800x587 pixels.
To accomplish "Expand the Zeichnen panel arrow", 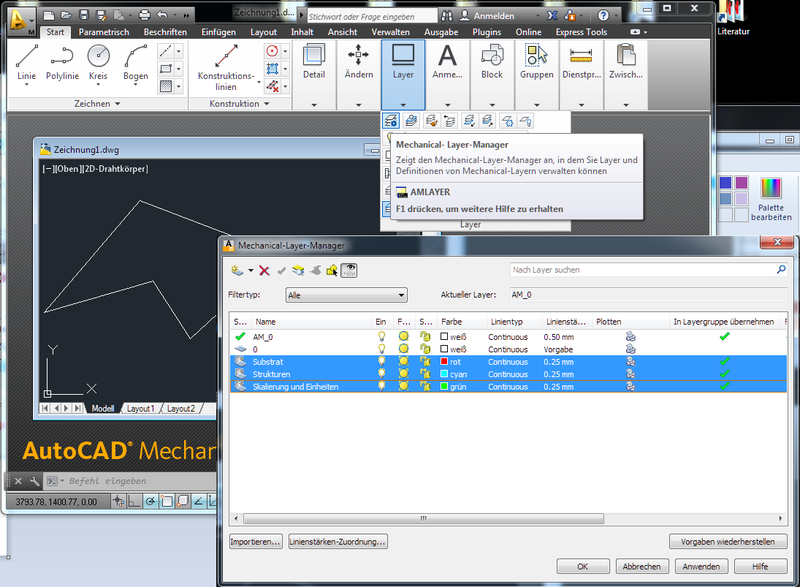I will click(118, 104).
